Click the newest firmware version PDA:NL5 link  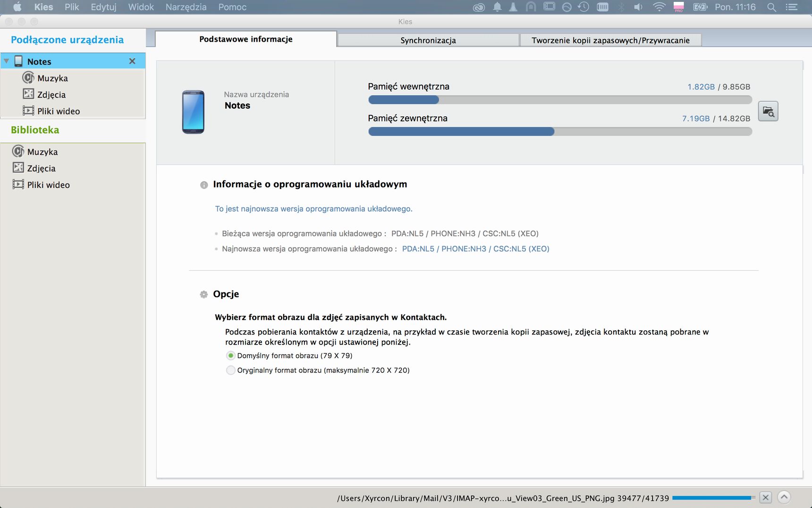pos(475,249)
